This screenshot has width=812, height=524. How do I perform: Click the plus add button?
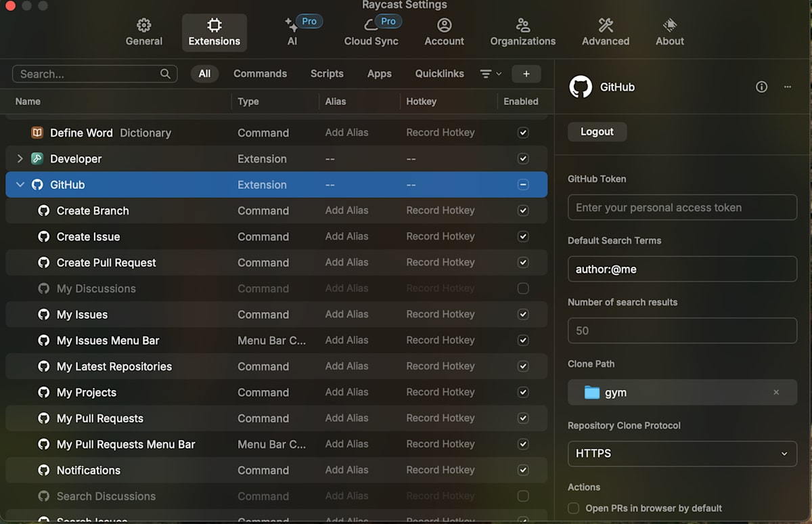tap(526, 74)
